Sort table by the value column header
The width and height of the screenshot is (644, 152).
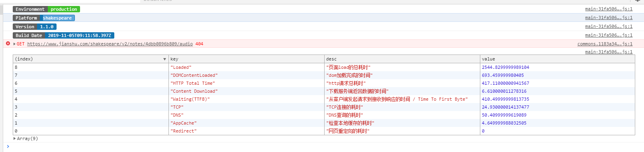558,59
